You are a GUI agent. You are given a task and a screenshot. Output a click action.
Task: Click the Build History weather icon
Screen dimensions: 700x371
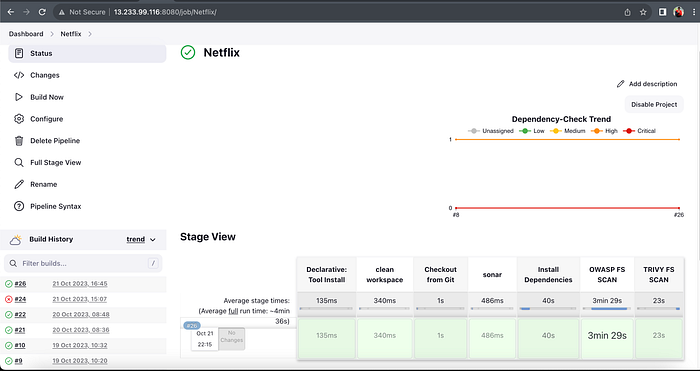pyautogui.click(x=16, y=239)
